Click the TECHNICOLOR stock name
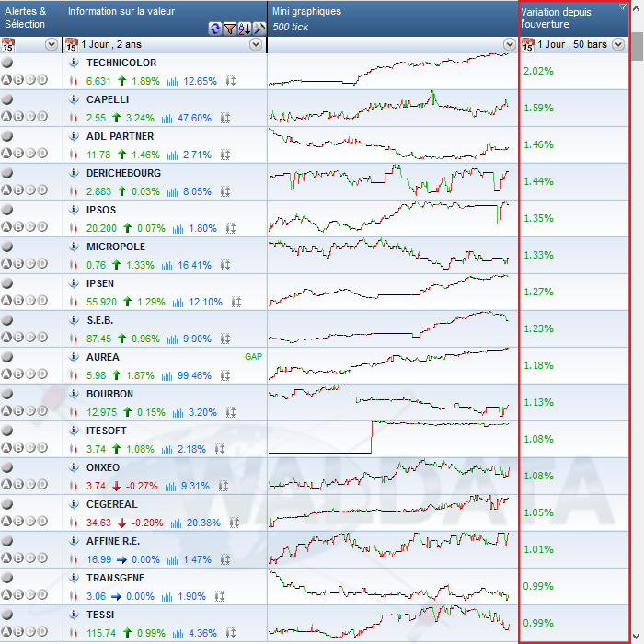The width and height of the screenshot is (644, 644). click(121, 63)
